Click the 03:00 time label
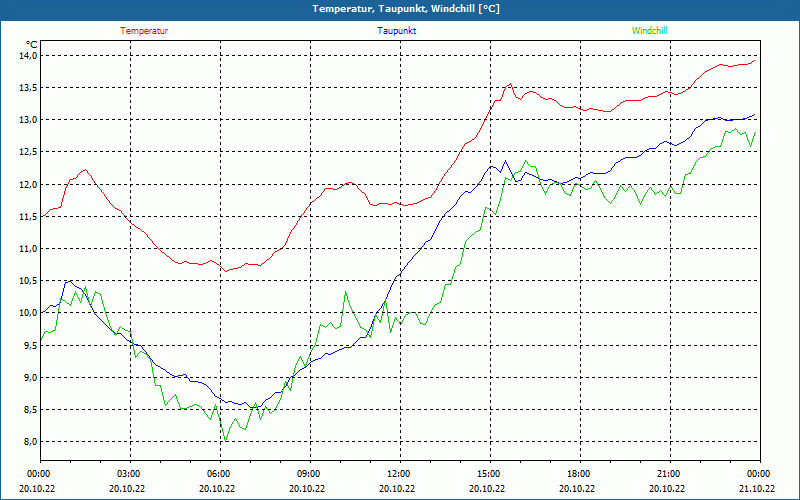 (x=130, y=474)
